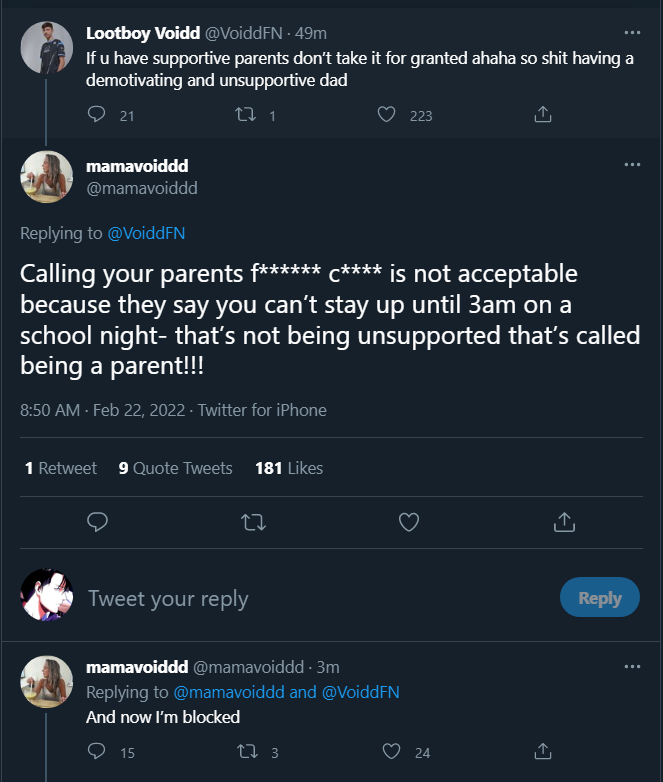663x782 pixels.
Task: Share the 'And now I'm blocked' reply
Action: (543, 751)
